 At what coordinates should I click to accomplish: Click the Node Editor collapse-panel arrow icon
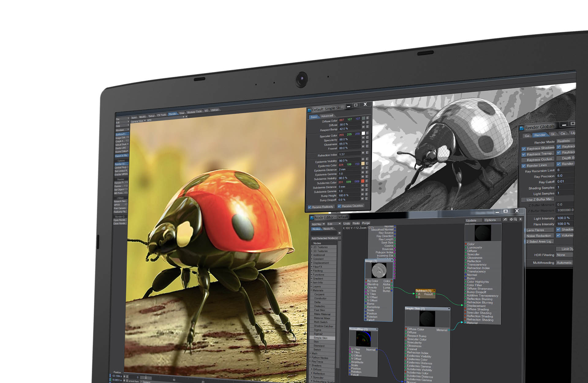pyautogui.click(x=521, y=219)
